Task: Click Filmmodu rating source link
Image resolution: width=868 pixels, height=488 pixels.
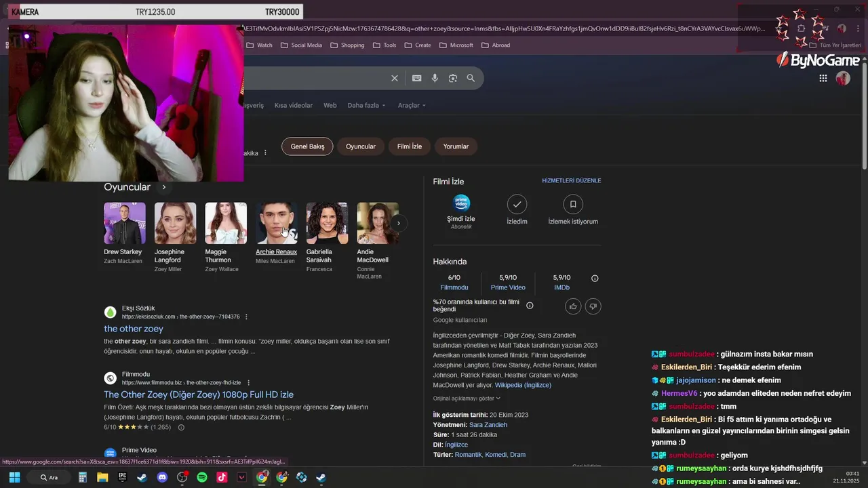Action: click(454, 287)
